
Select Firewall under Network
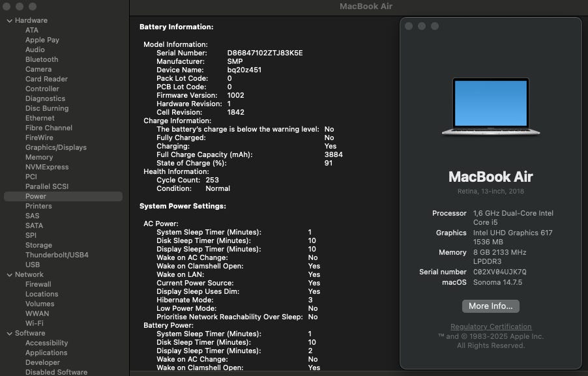click(x=38, y=284)
